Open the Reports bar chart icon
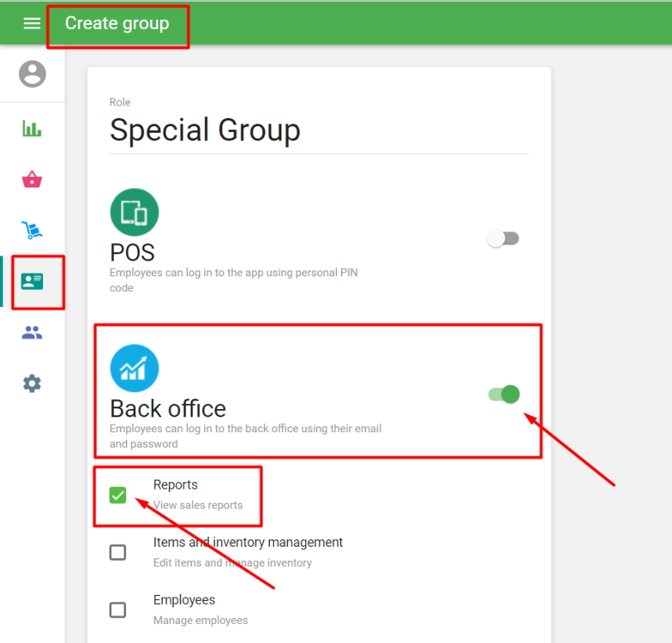The width and height of the screenshot is (672, 643). [33, 129]
